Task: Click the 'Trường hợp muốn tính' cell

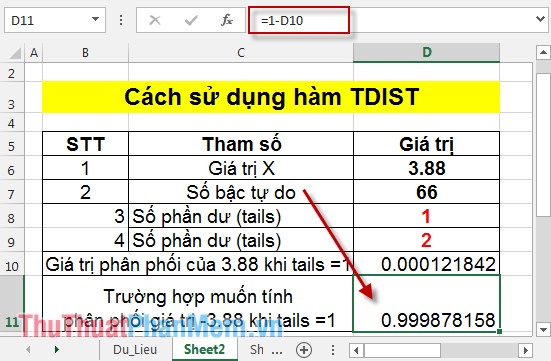Action: click(198, 304)
